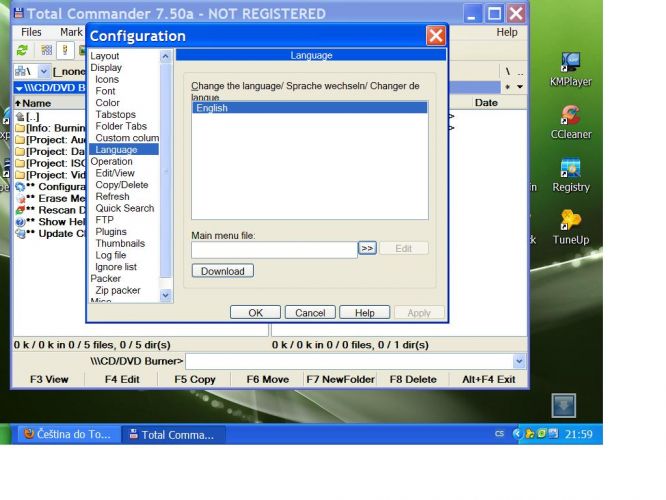Click the Configuration item's icon in file list
Image resolution: width=666 pixels, height=500 pixels.
pyautogui.click(x=20, y=187)
